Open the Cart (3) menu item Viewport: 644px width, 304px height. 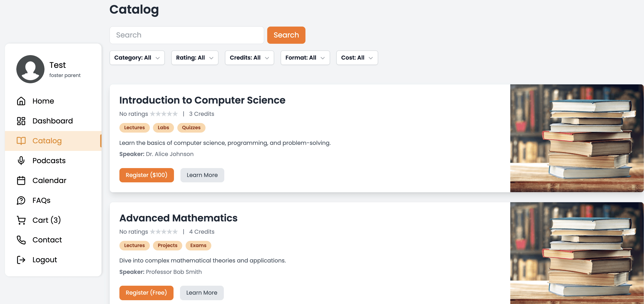(x=53, y=220)
